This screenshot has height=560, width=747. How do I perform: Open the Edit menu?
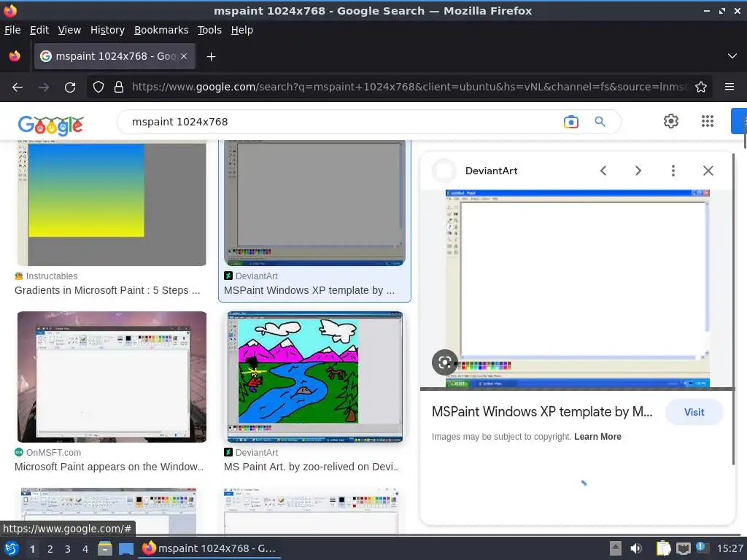tap(39, 30)
